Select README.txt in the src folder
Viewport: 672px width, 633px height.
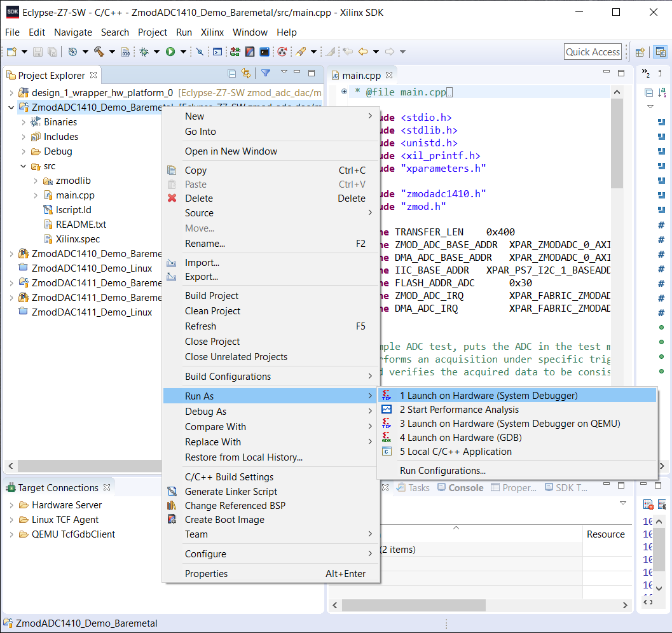(81, 225)
